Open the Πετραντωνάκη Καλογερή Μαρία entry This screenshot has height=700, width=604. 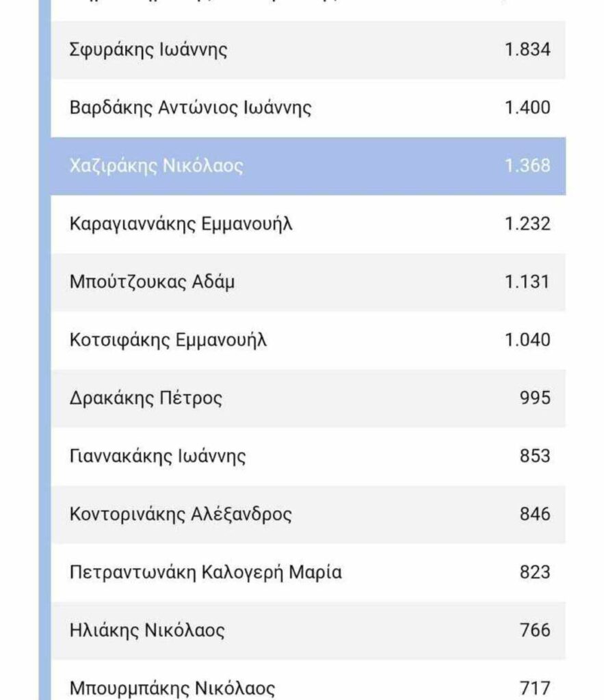[x=205, y=572]
